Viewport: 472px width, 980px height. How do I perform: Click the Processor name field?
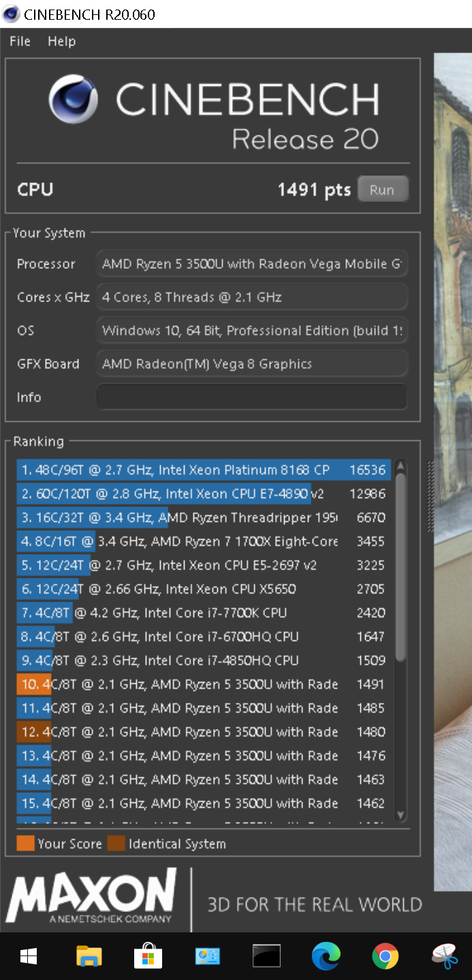point(252,264)
